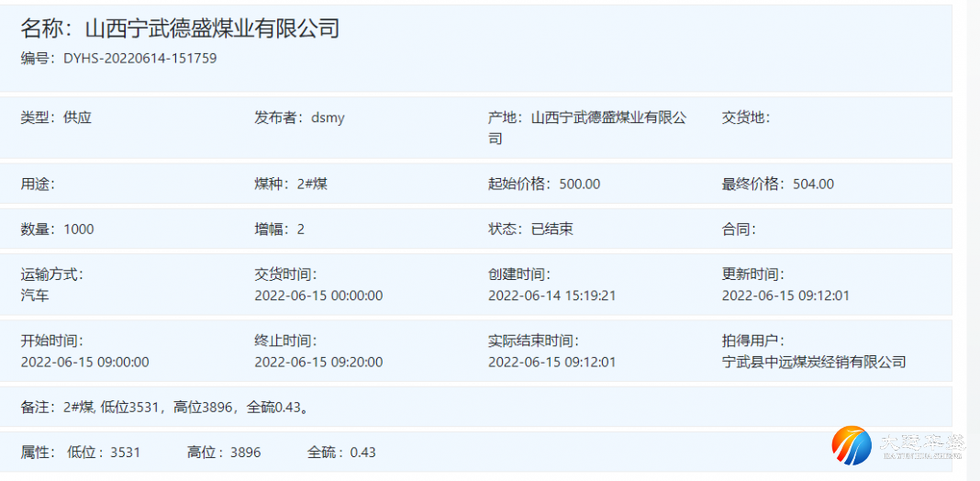The image size is (980, 481).
Task: Click the logo icon in bottom-right corner
Action: [851, 445]
